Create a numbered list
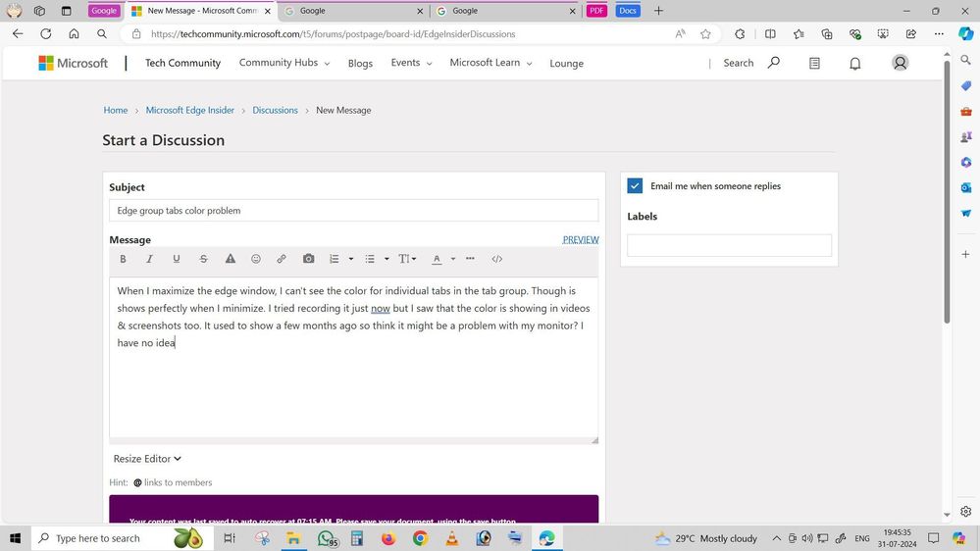 pyautogui.click(x=335, y=259)
